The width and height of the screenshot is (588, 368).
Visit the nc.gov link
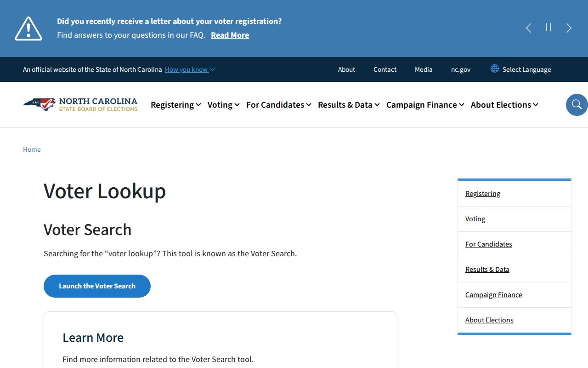pyautogui.click(x=461, y=69)
